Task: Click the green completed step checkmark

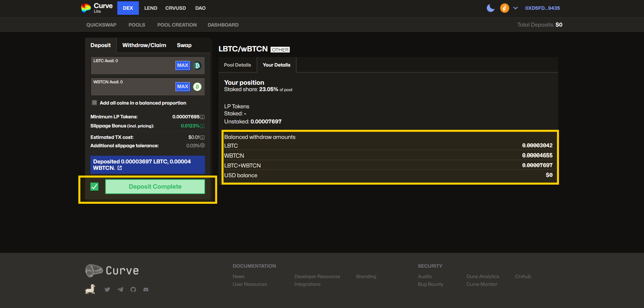Action: [94, 187]
